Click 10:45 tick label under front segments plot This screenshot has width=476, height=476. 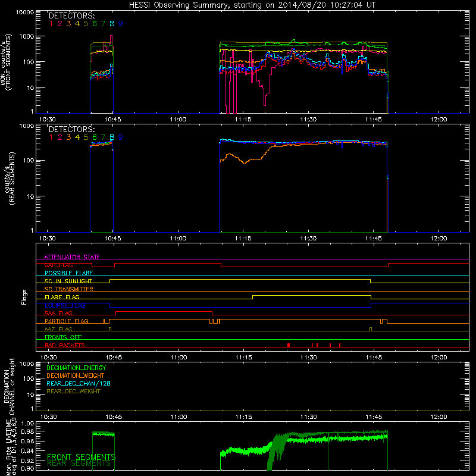(112, 120)
